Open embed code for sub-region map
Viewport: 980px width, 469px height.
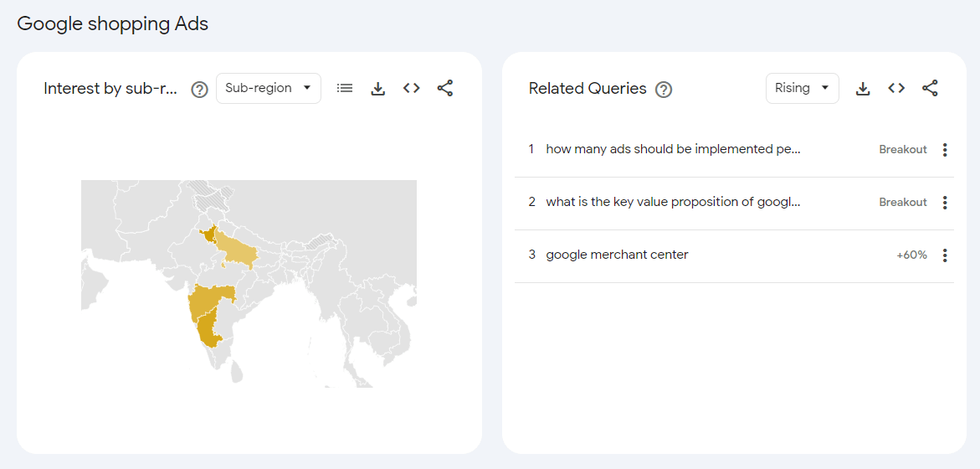tap(411, 88)
